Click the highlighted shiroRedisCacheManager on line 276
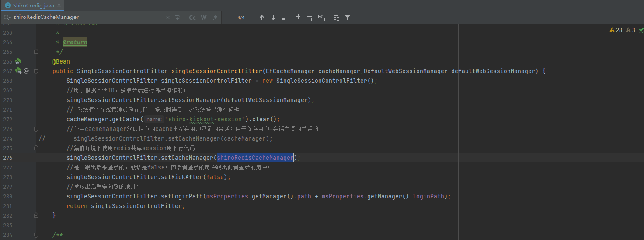 pos(255,158)
